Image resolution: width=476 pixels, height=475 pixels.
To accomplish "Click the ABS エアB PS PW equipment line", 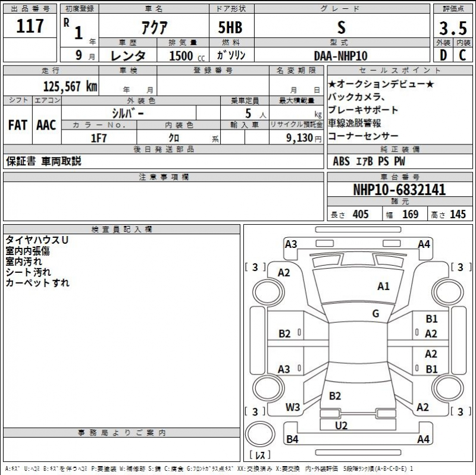I will coord(369,161).
